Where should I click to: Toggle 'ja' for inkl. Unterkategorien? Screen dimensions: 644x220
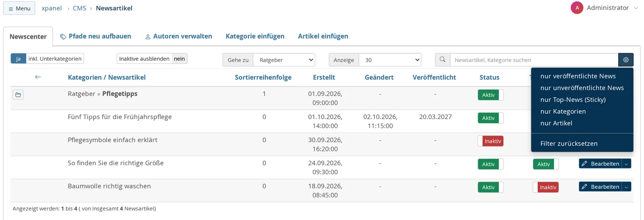click(x=19, y=58)
